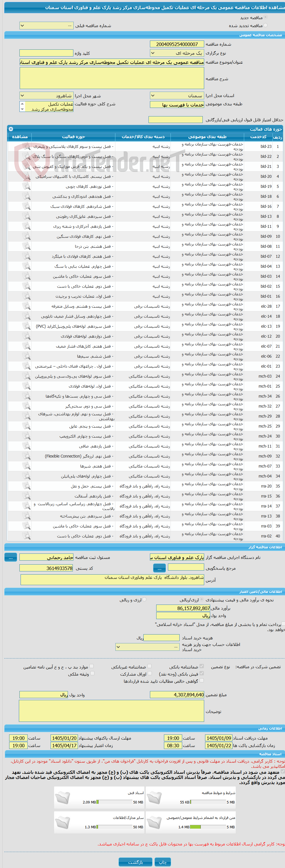Sort by طبقه بندی موضوعی column header

207,136
